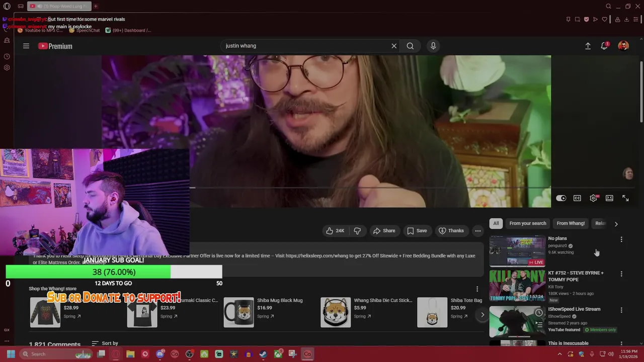Open options for No plans video

(621, 239)
